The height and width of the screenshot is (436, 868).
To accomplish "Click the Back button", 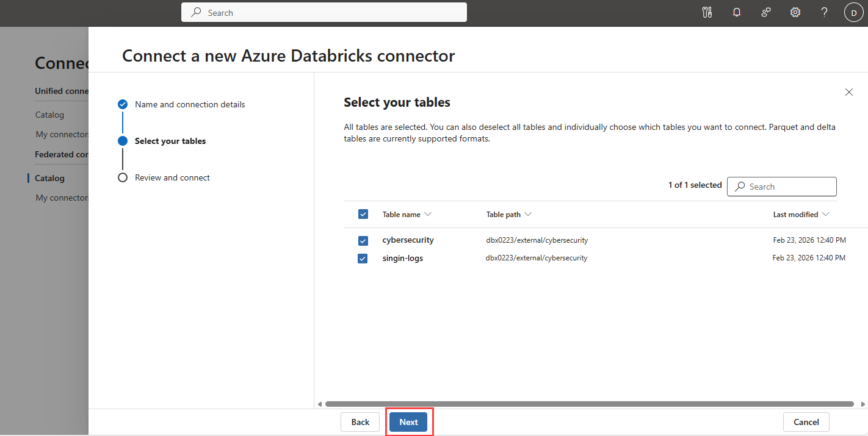I will tap(360, 422).
